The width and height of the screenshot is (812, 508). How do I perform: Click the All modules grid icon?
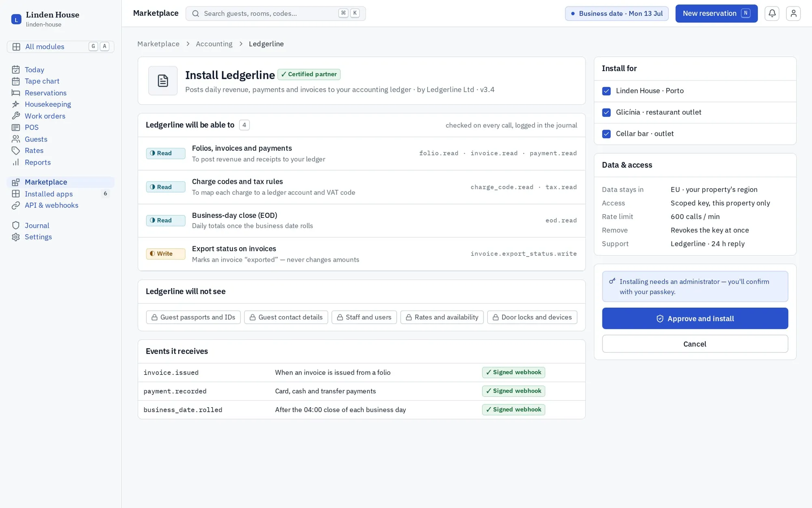pyautogui.click(x=16, y=47)
